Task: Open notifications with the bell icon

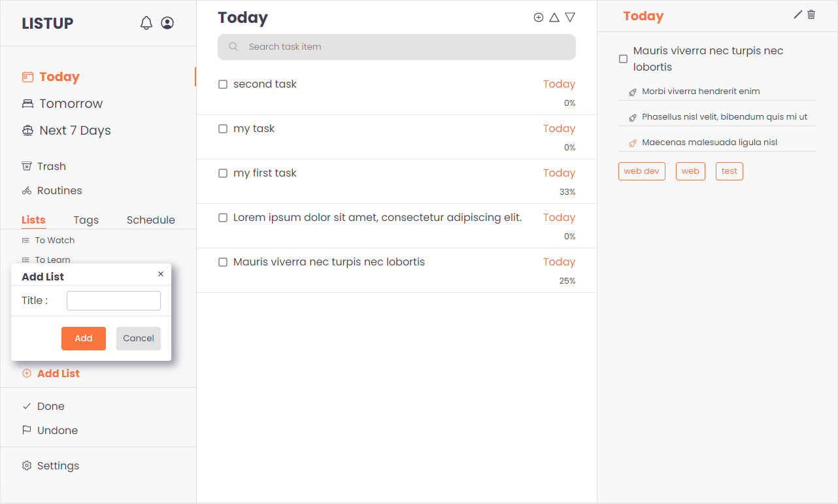Action: pyautogui.click(x=146, y=22)
